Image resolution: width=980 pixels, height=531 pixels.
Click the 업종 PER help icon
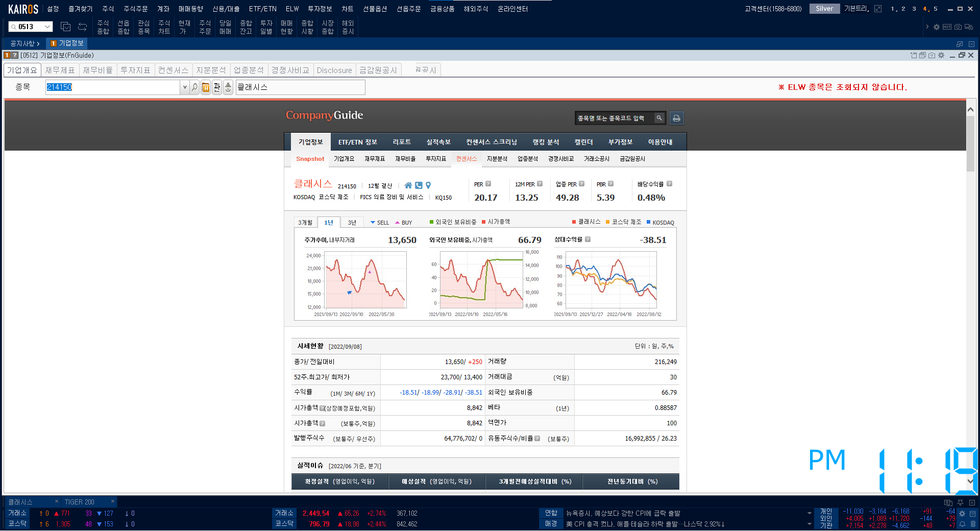click(x=581, y=184)
